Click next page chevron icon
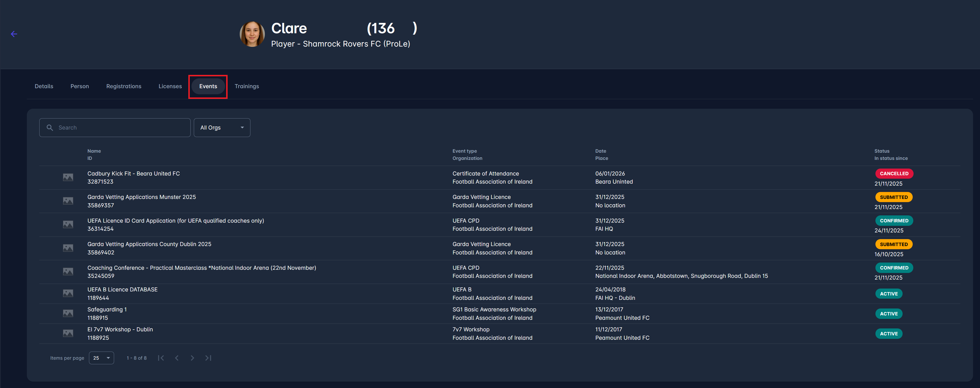 (192, 358)
